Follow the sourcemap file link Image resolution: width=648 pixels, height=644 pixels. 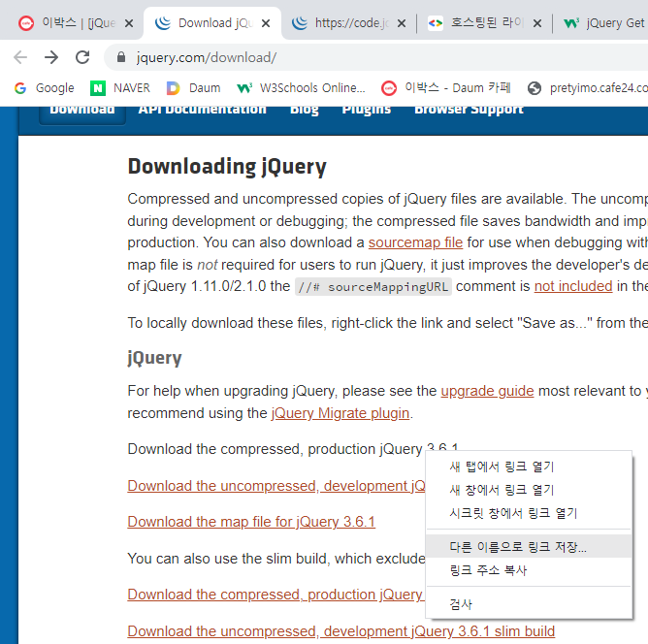pos(415,242)
